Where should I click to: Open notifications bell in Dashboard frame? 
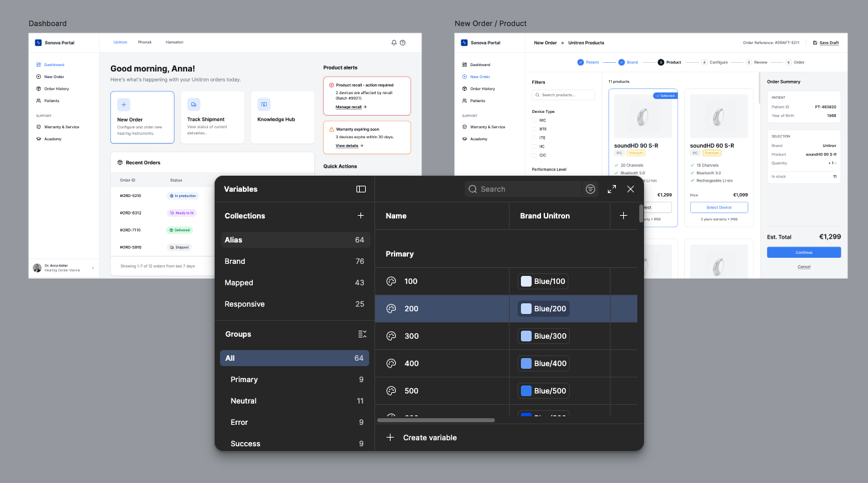coord(394,43)
